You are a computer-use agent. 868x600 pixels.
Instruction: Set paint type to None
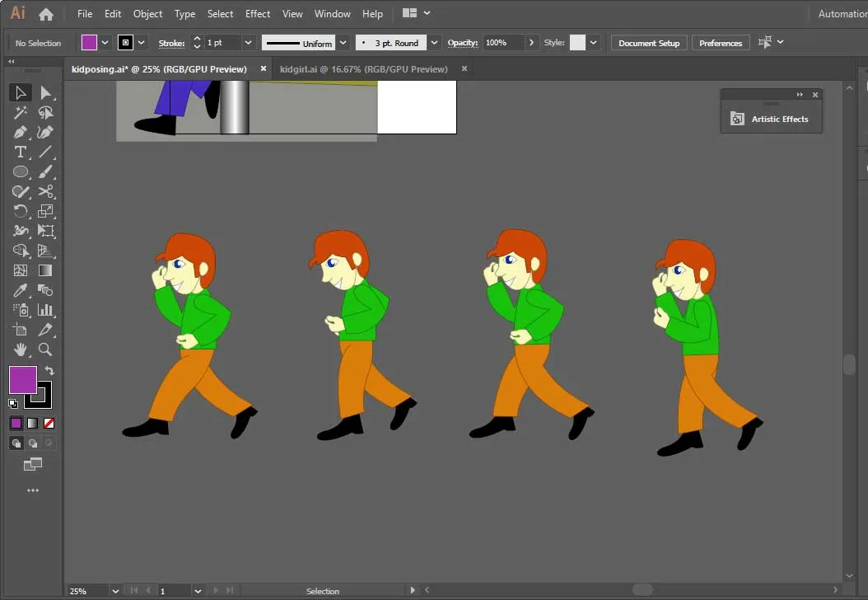pyautogui.click(x=49, y=424)
